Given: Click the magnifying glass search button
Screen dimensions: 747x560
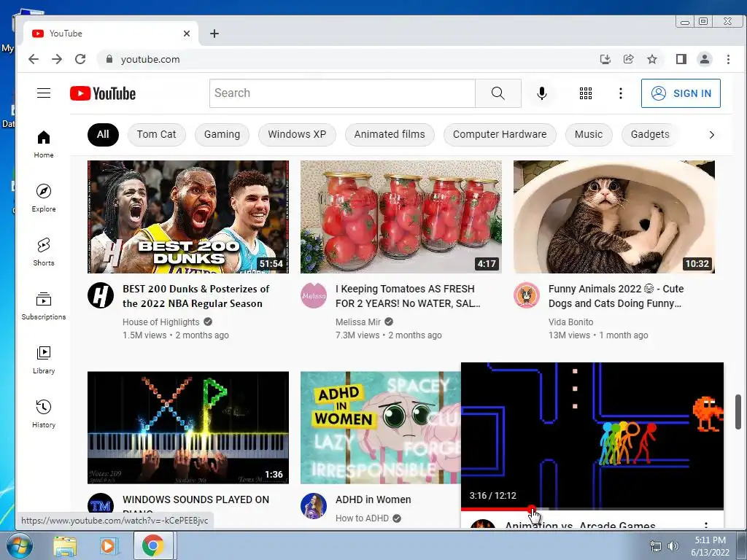Looking at the screenshot, I should click(498, 93).
